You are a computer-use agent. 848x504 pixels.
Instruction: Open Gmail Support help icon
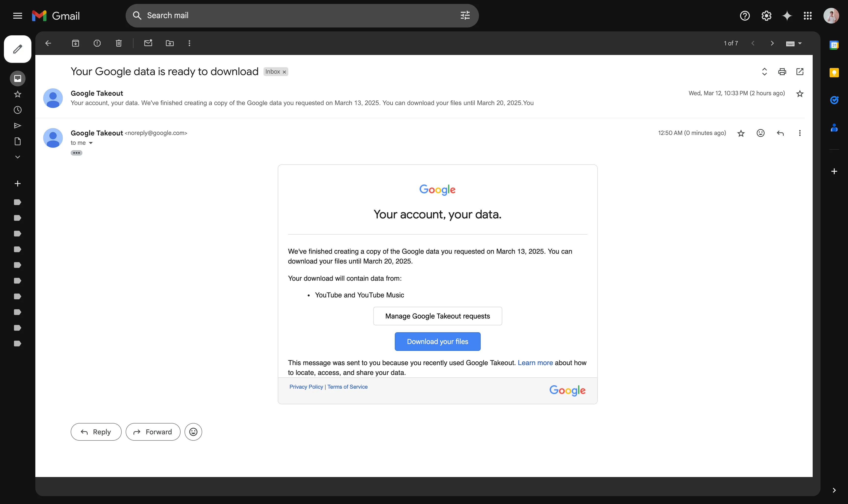745,16
